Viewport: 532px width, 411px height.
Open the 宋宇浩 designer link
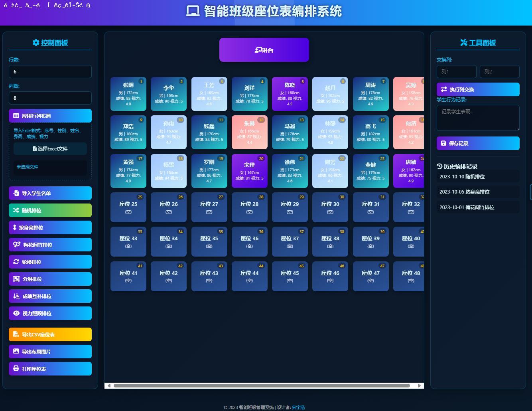click(298, 407)
